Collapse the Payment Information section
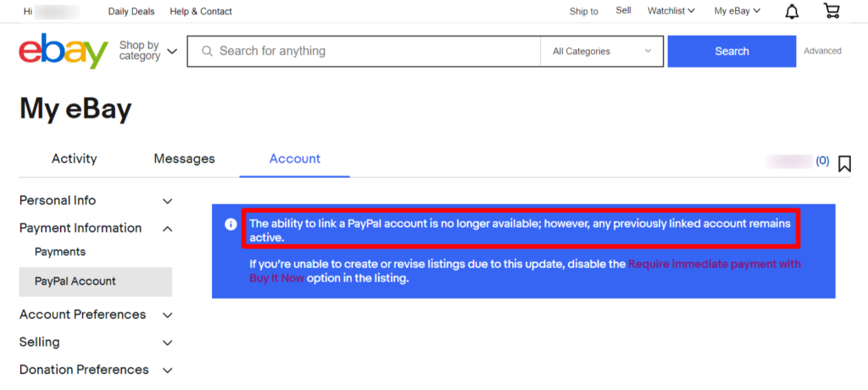This screenshot has width=868, height=390. [x=97, y=228]
